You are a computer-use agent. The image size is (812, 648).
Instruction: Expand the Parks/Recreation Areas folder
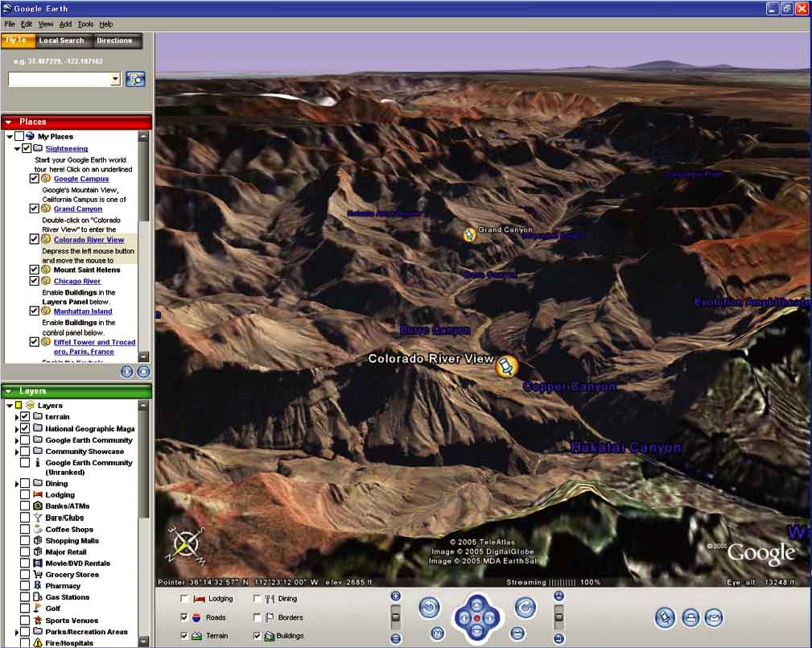click(x=17, y=632)
